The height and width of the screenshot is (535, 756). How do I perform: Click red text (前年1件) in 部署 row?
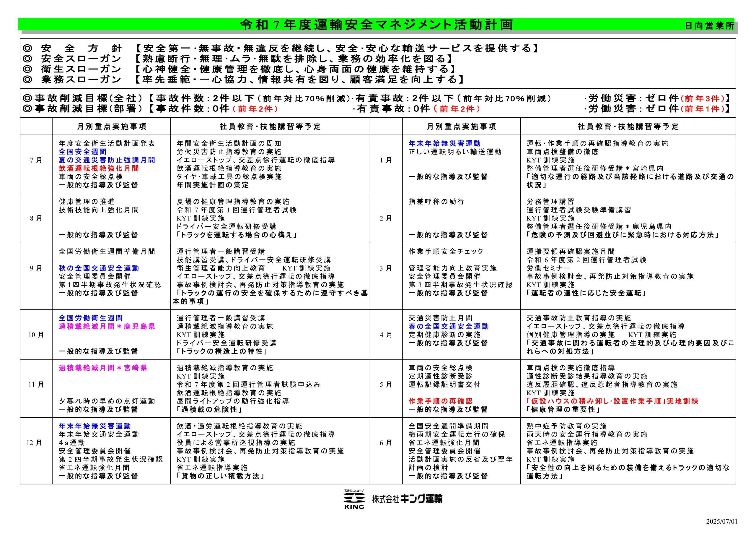[702, 109]
